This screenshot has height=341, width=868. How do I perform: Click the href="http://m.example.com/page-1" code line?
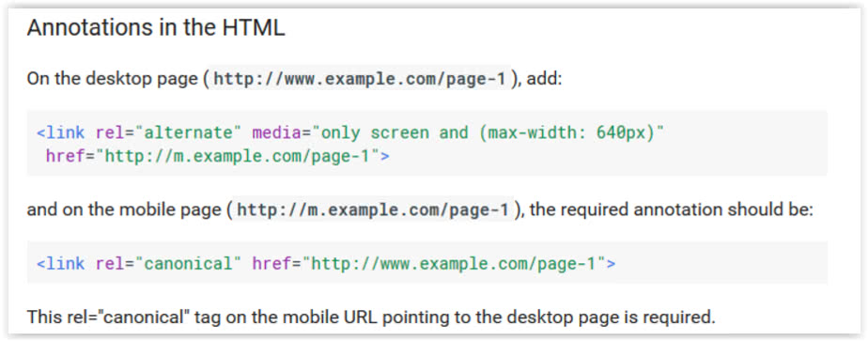tap(218, 156)
